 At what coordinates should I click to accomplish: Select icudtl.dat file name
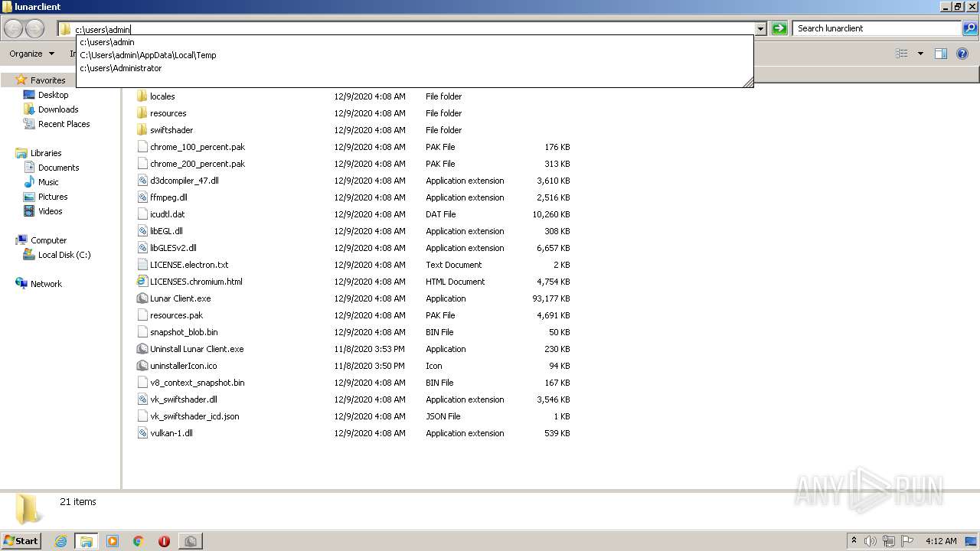click(167, 214)
